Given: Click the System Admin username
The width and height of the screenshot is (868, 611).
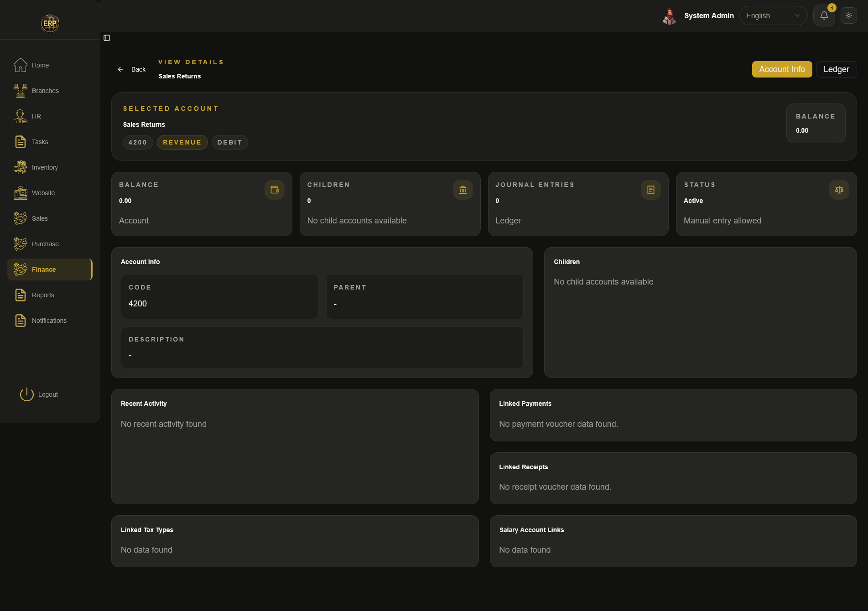Looking at the screenshot, I should click(x=709, y=16).
